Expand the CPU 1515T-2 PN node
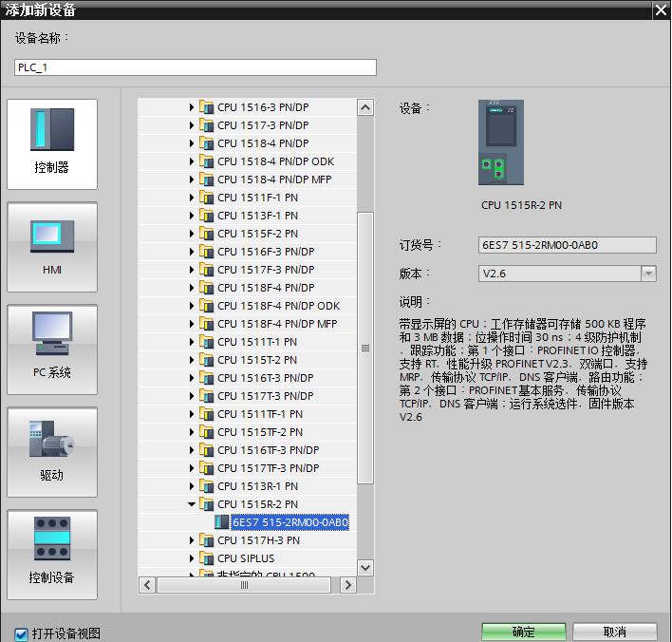672x642 pixels. (x=192, y=360)
